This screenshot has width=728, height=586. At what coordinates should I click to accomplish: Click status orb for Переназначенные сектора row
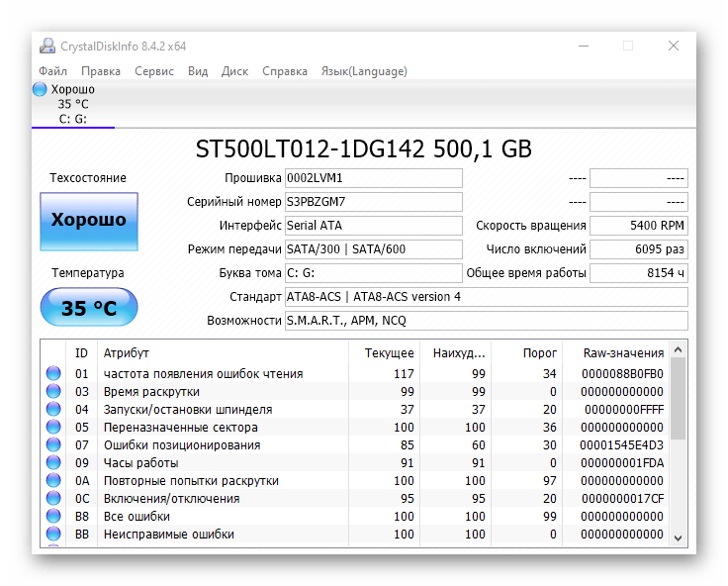pos(53,427)
